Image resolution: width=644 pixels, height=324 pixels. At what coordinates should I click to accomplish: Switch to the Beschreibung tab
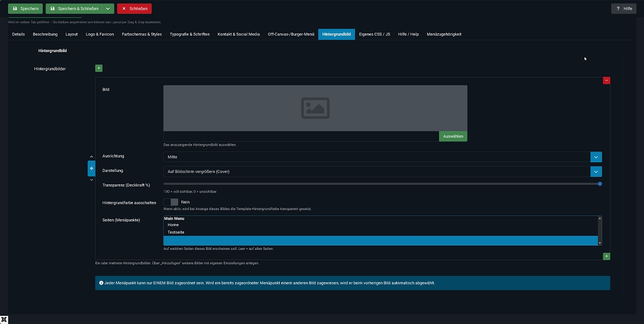45,34
